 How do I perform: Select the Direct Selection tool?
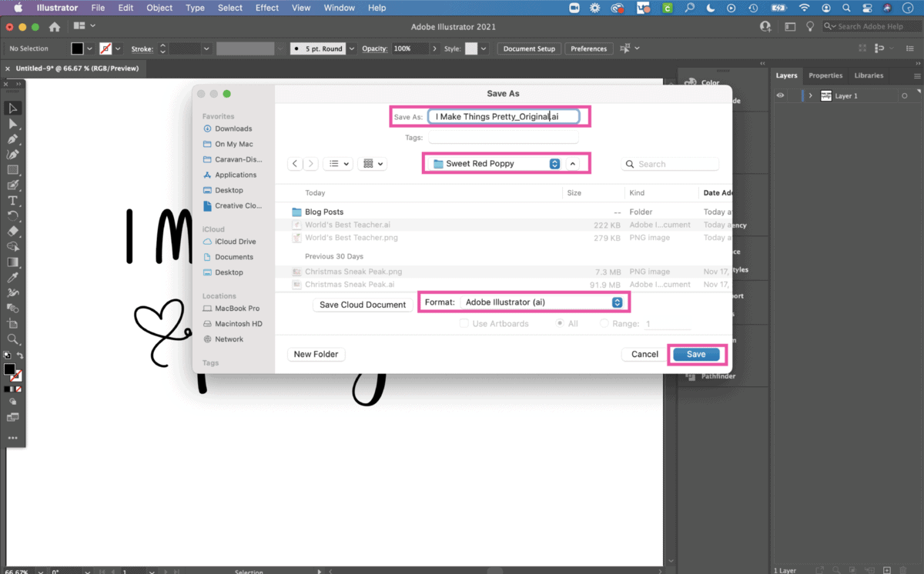13,123
